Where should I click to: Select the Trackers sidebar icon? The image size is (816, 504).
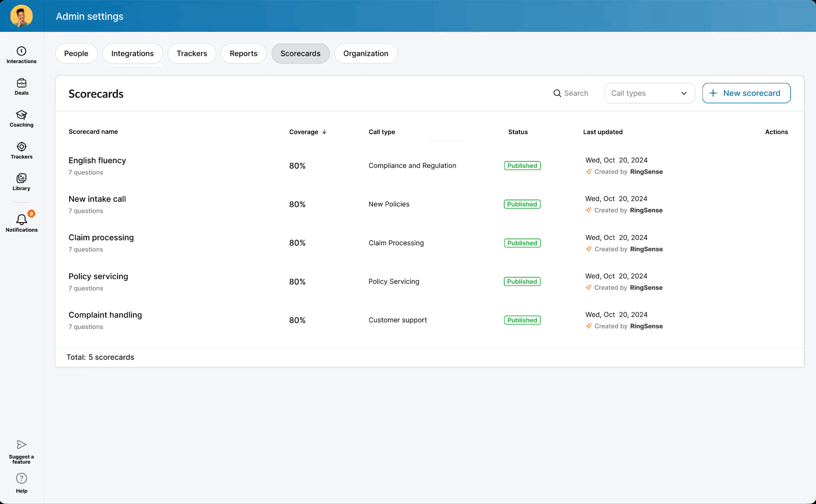[x=21, y=150]
